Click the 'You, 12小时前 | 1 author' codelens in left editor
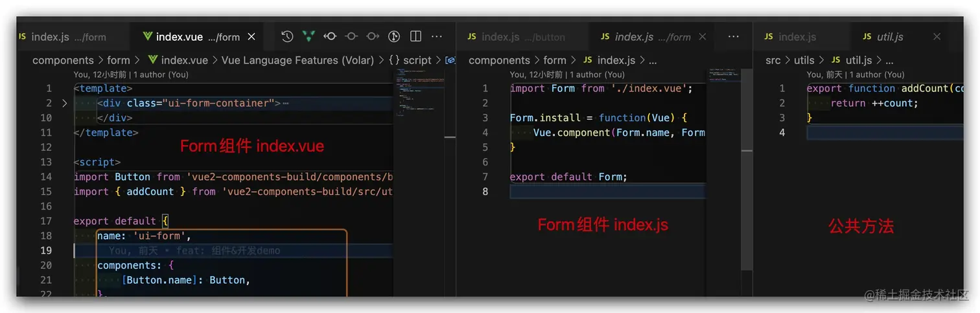Viewport: 980px width, 313px height. [132, 75]
